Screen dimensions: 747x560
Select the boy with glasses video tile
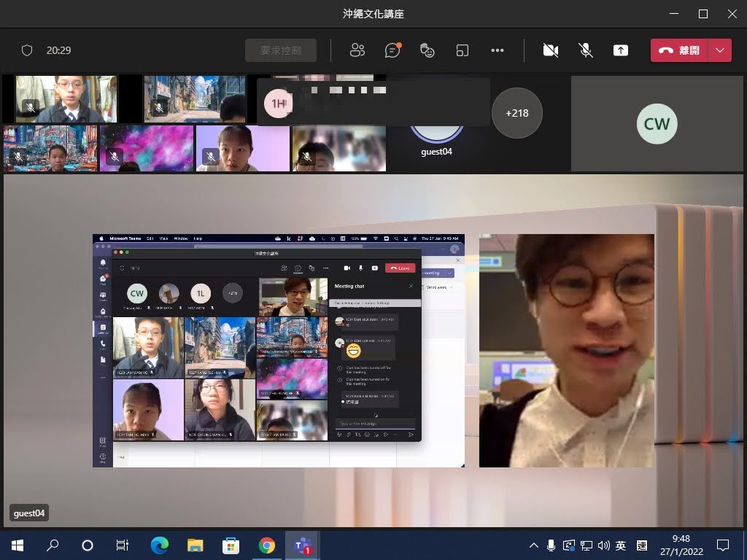(x=66, y=99)
